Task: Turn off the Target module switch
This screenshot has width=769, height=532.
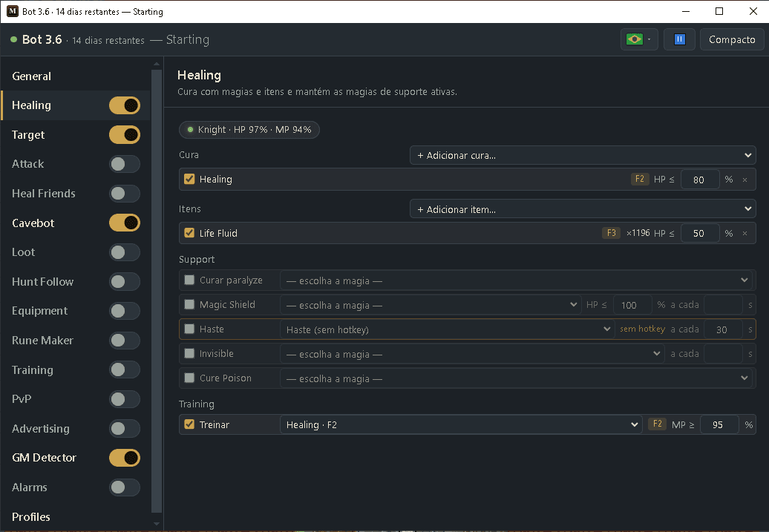Action: click(125, 135)
